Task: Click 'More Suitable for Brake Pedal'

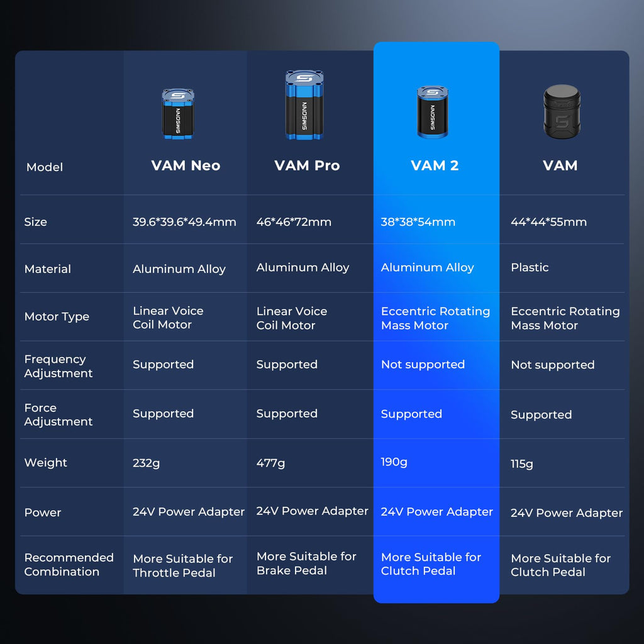Action: [x=306, y=563]
